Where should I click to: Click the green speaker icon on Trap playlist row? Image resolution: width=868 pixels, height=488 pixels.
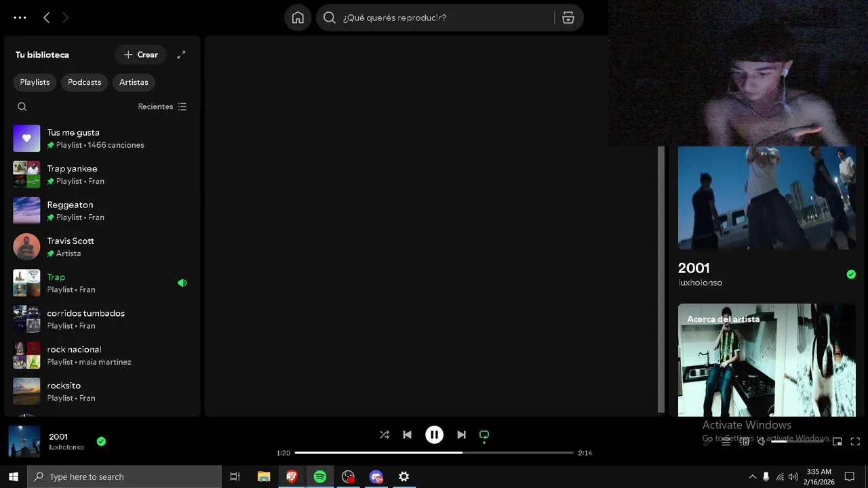(182, 283)
